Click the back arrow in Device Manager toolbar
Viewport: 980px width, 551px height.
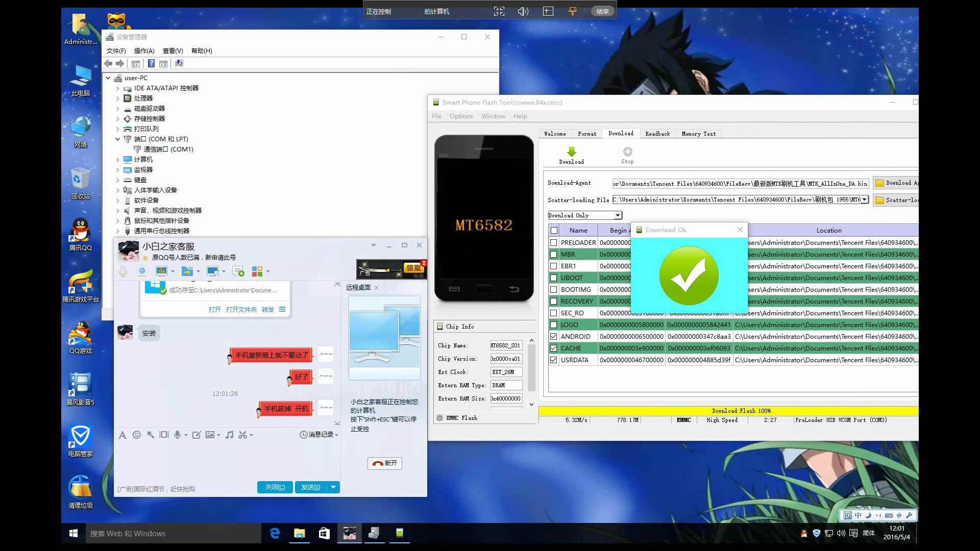[108, 63]
